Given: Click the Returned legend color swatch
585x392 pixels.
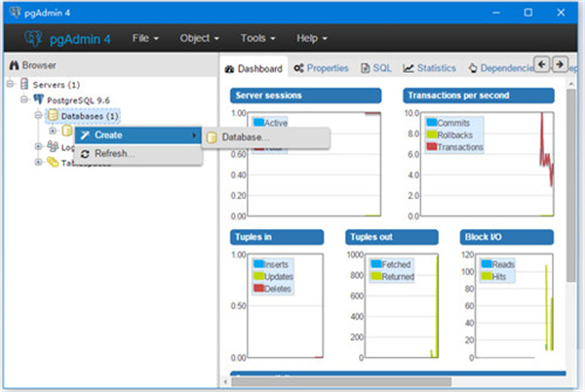Looking at the screenshot, I should coord(376,276).
